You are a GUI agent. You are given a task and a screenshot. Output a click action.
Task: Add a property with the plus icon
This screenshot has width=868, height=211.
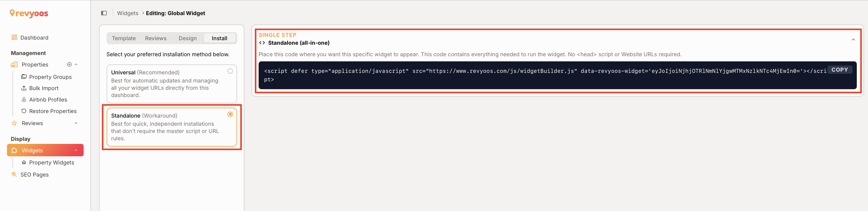(69, 64)
